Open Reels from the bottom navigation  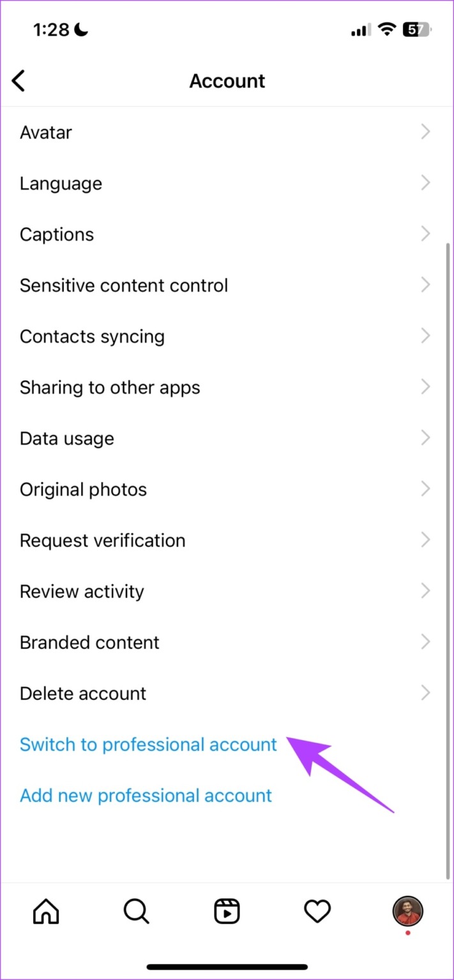click(227, 911)
